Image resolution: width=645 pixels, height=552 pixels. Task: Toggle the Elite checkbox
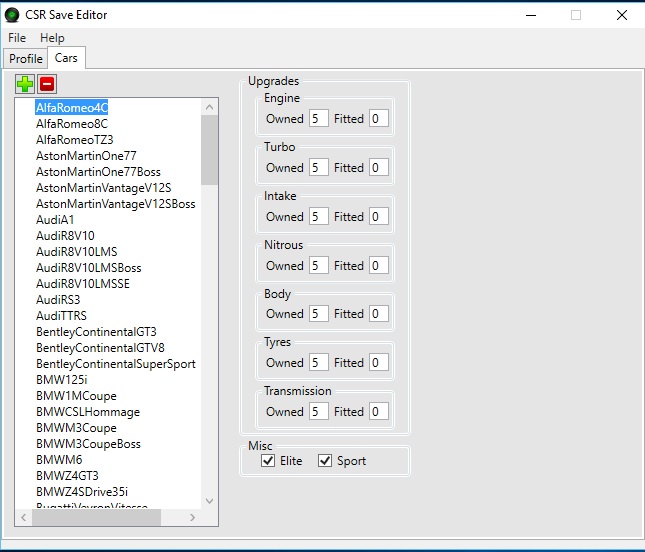268,461
